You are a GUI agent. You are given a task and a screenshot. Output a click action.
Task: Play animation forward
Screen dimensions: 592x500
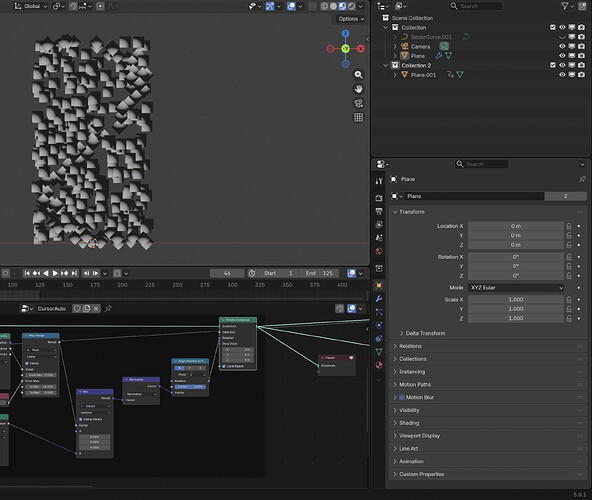[x=55, y=273]
